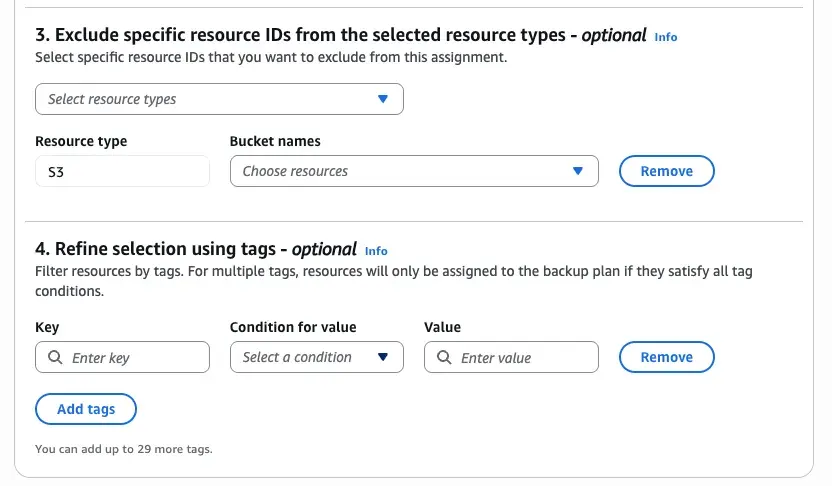This screenshot has height=486, width=832.
Task: Expand the Condition for value dropdown
Action: [316, 357]
